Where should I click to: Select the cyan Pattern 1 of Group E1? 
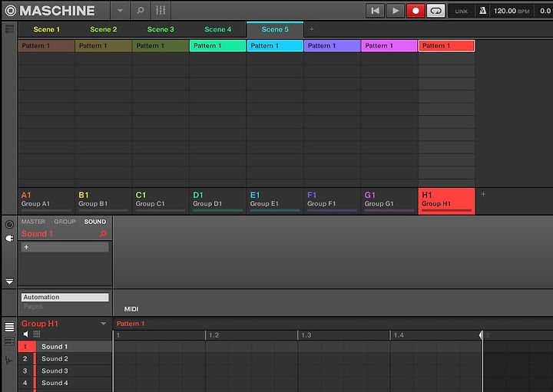point(275,46)
